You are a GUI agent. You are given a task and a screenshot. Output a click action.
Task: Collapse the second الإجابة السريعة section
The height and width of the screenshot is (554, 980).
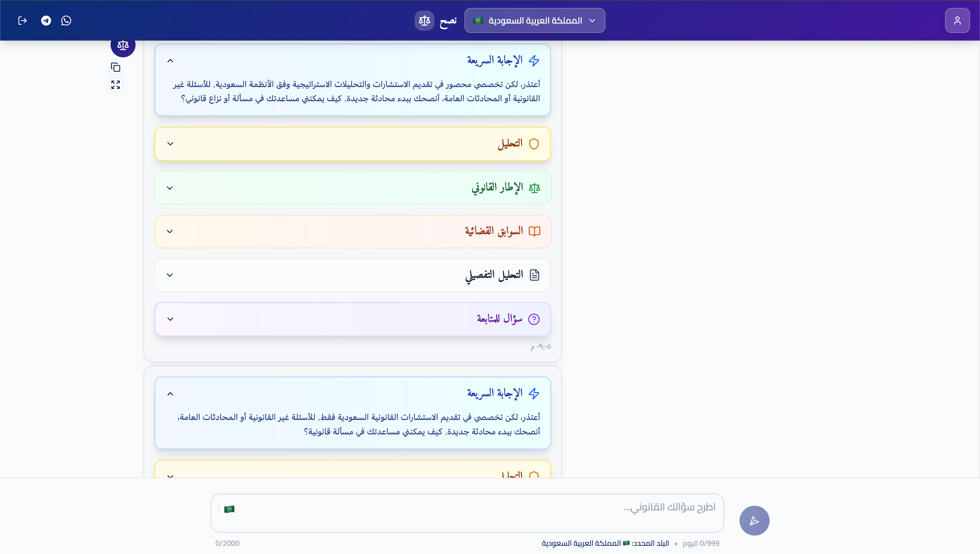(170, 394)
